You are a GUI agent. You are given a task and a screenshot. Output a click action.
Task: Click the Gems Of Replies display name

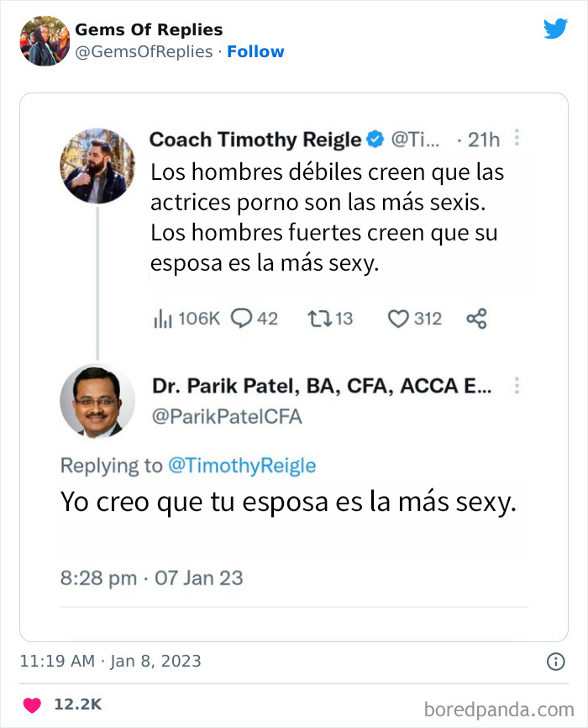(x=149, y=29)
